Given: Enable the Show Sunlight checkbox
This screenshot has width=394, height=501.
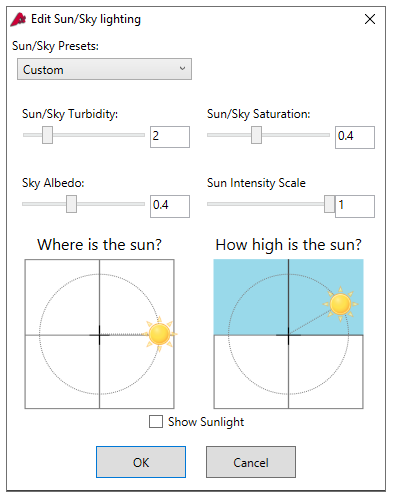Looking at the screenshot, I should tap(156, 421).
